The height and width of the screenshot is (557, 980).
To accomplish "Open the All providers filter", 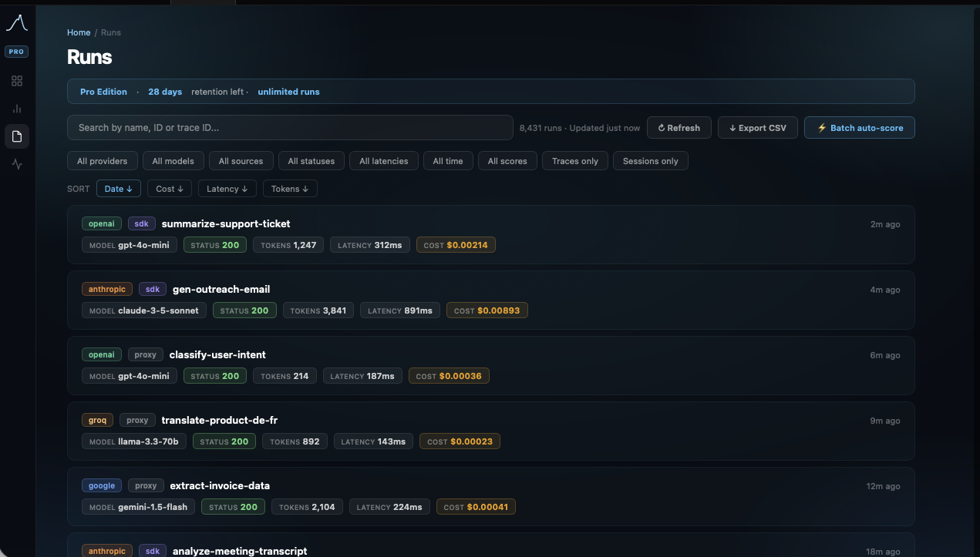I will tap(103, 161).
